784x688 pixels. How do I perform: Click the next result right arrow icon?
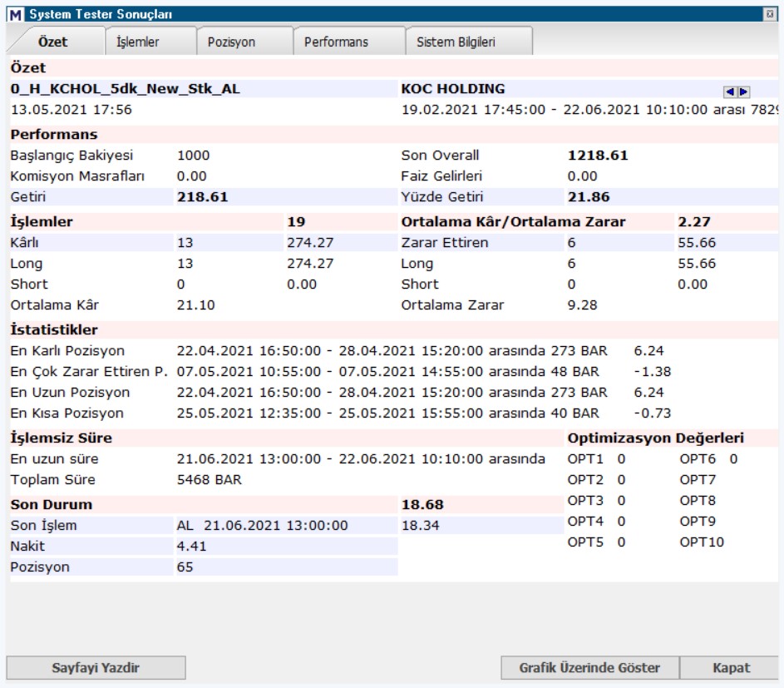[x=743, y=92]
